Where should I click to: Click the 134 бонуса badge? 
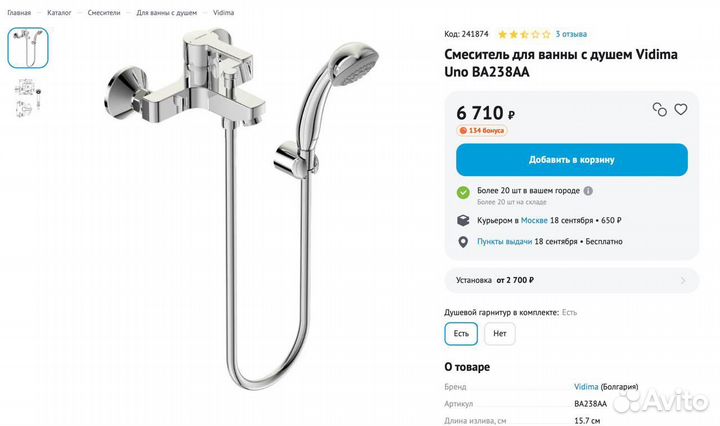(x=482, y=130)
